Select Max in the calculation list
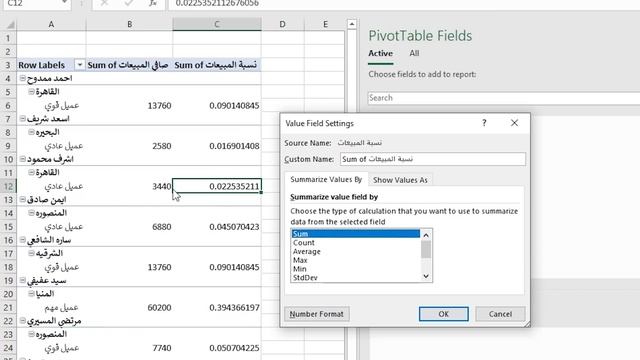Screen dimensions: 640x360 [356, 260]
